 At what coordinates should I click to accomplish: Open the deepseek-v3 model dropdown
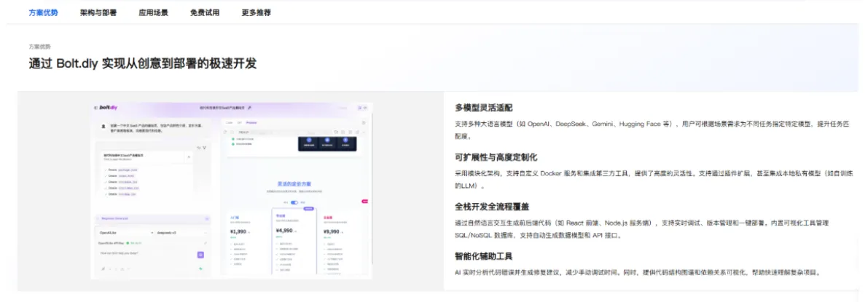[181, 232]
